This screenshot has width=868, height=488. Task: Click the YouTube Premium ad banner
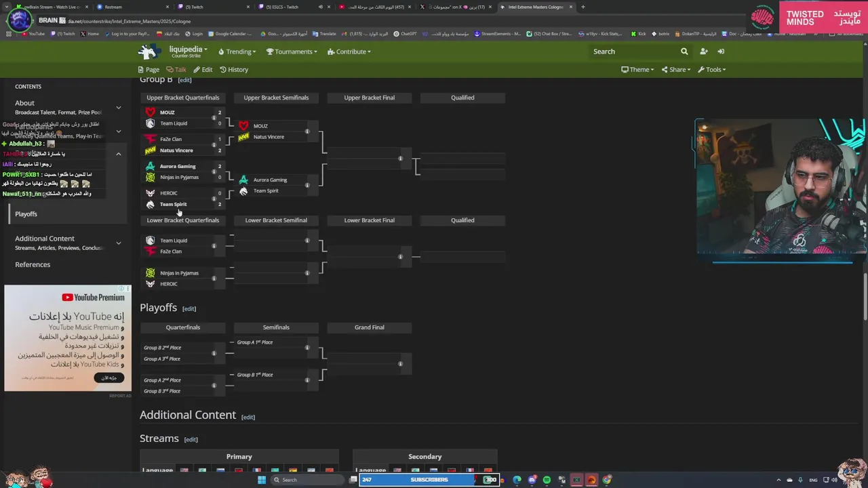pos(68,338)
